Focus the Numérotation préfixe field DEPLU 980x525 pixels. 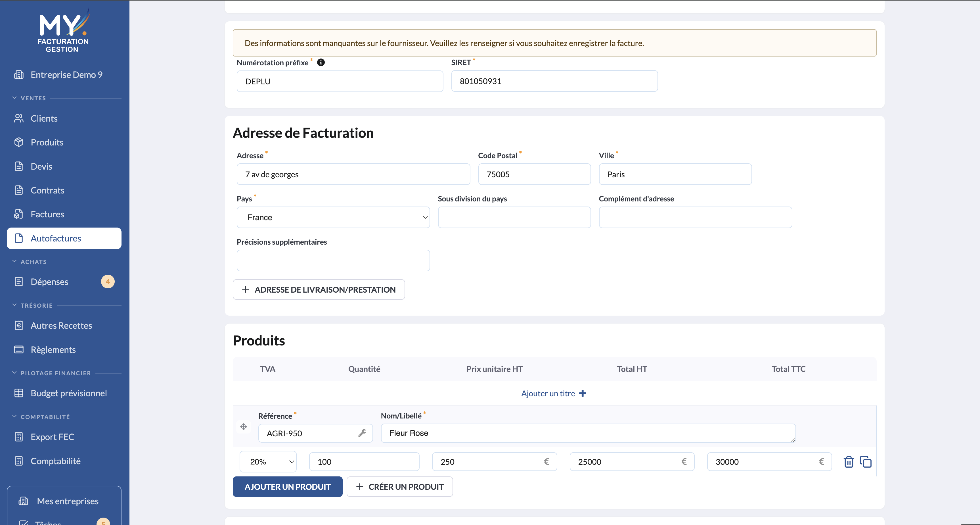(x=340, y=81)
